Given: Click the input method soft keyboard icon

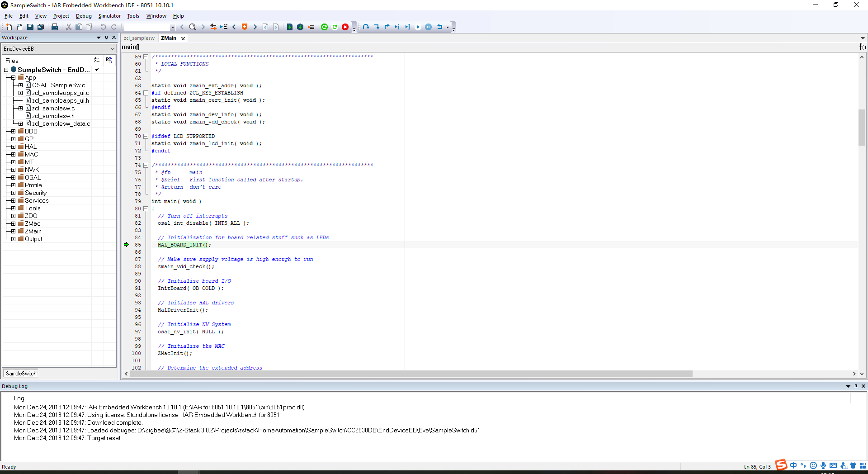Looking at the screenshot, I should (833, 465).
